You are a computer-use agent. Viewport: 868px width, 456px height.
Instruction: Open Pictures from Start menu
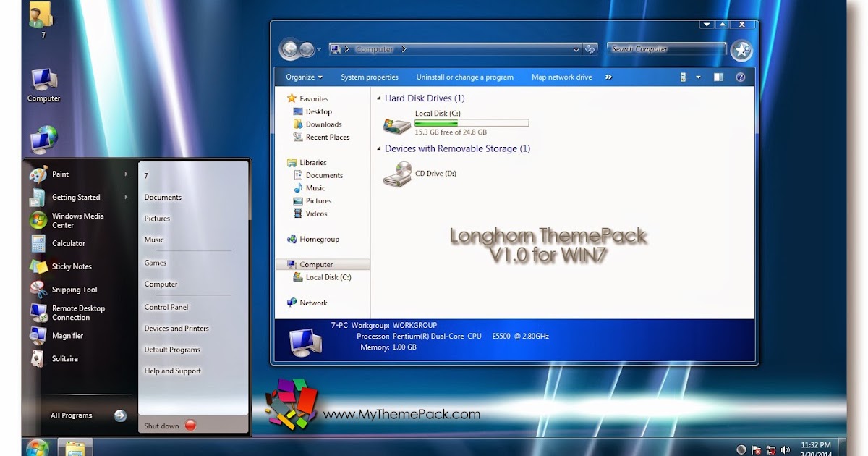pos(157,218)
